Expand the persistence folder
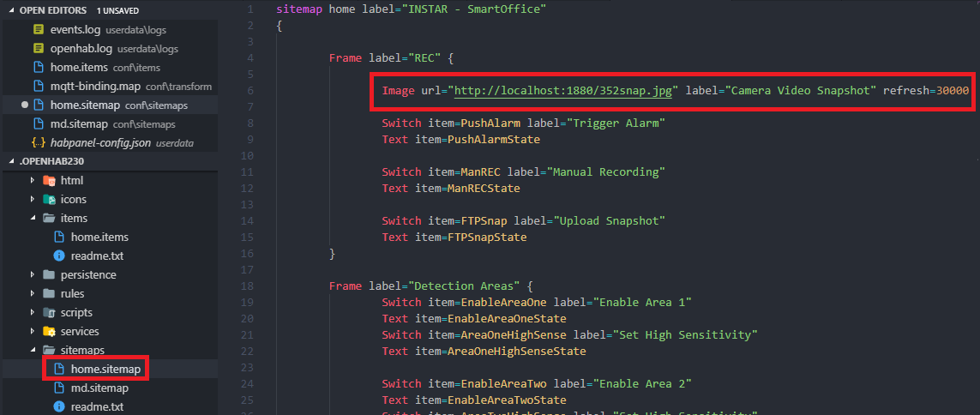Image resolution: width=980 pixels, height=415 pixels. click(33, 275)
